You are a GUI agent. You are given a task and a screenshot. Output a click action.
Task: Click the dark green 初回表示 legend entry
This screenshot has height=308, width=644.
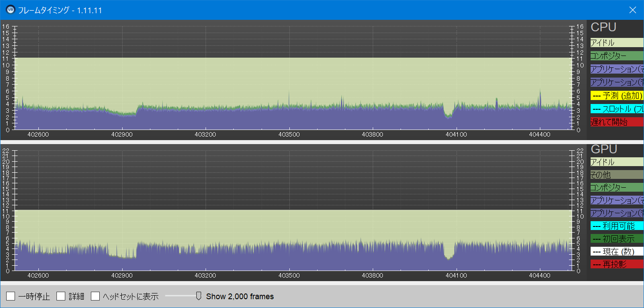point(617,239)
